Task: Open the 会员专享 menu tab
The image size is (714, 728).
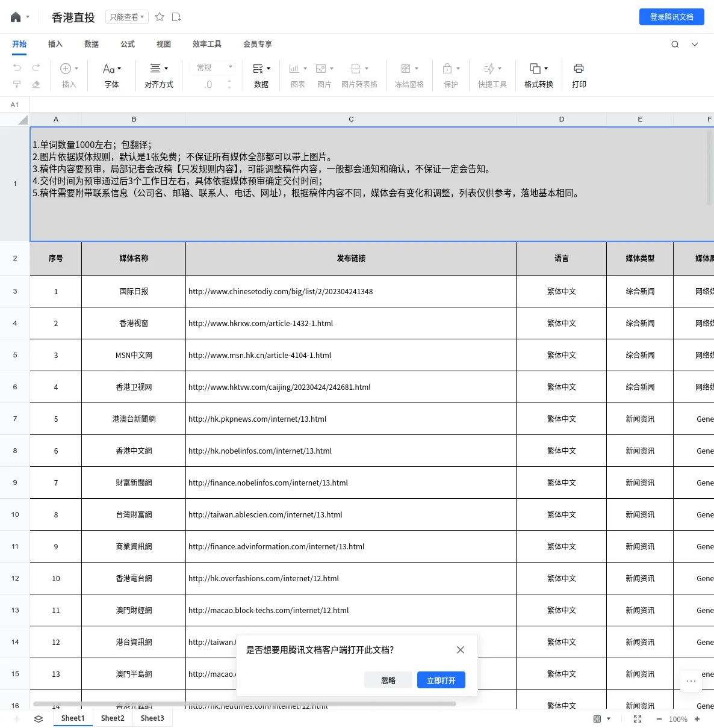Action: point(258,44)
